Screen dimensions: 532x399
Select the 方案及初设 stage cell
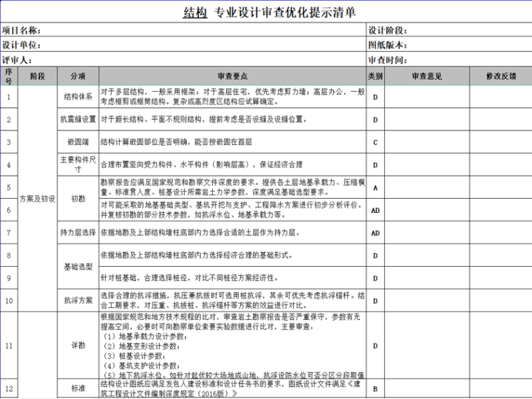37,198
